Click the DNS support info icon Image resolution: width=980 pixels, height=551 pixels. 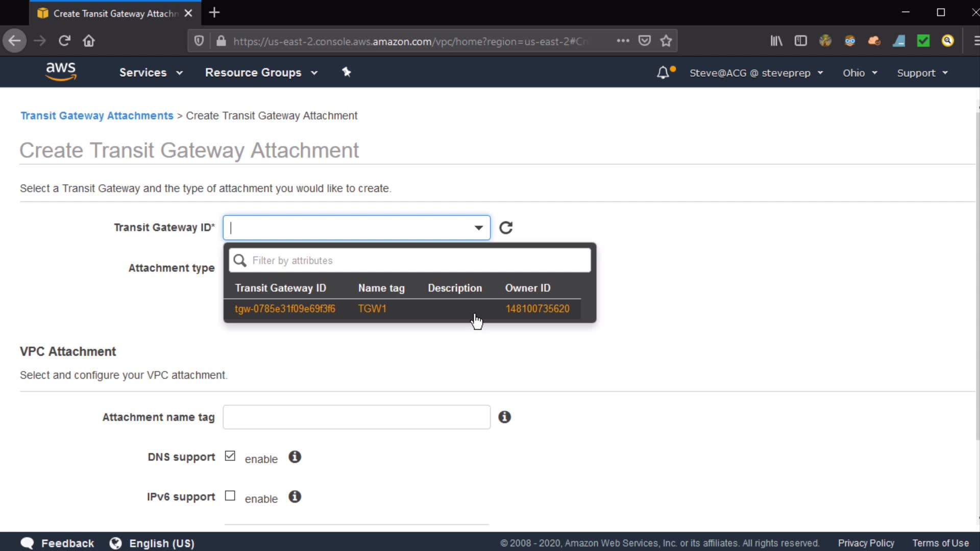click(295, 457)
